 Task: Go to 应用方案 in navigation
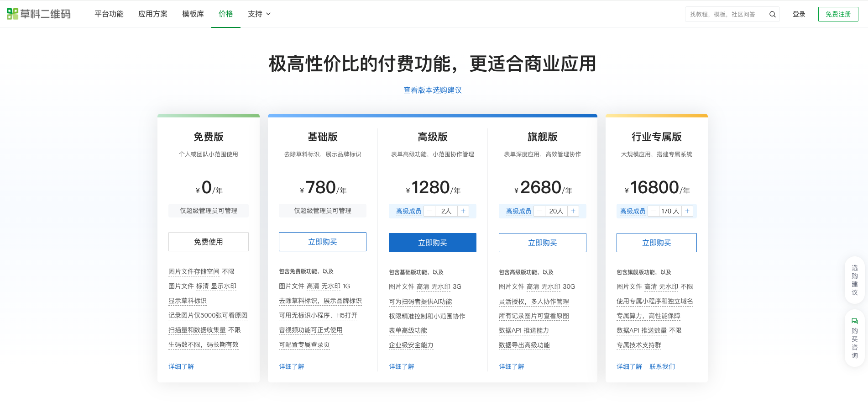tap(153, 14)
